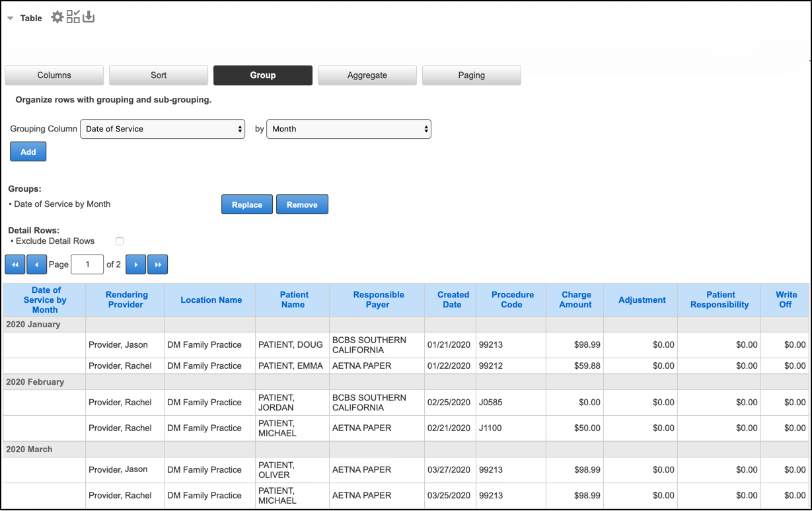This screenshot has width=812, height=511.
Task: Enable the Exclude Detail Rows checkbox
Action: coord(120,241)
